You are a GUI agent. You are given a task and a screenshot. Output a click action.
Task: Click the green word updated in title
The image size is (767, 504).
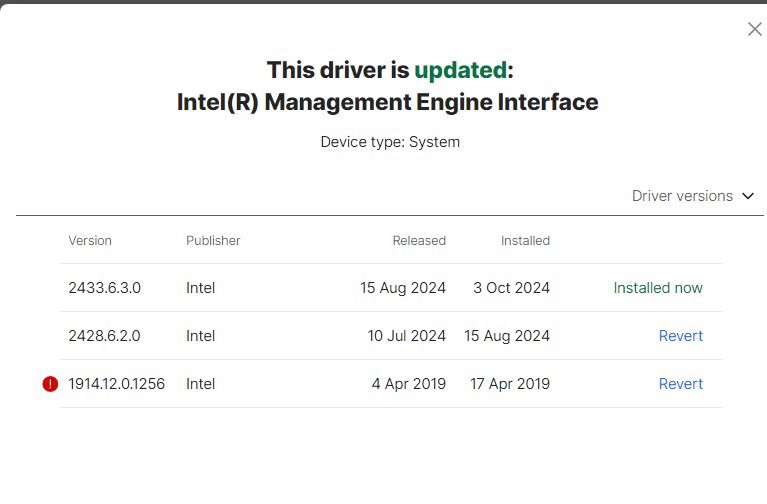pyautogui.click(x=461, y=70)
